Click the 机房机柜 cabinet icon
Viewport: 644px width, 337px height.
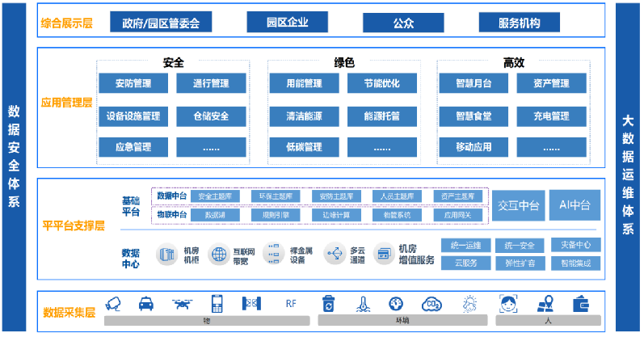tap(166, 255)
